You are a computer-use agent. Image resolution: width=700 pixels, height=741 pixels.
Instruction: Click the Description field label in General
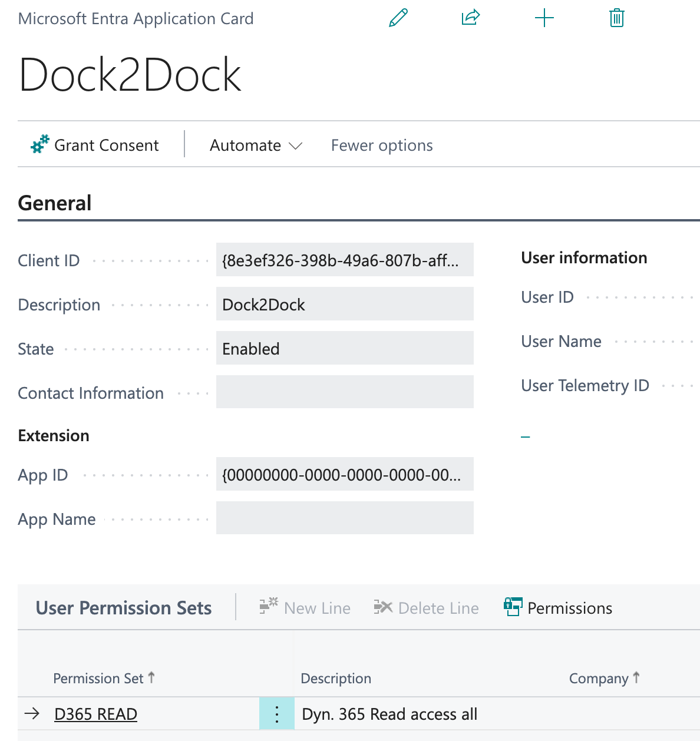pos(59,305)
